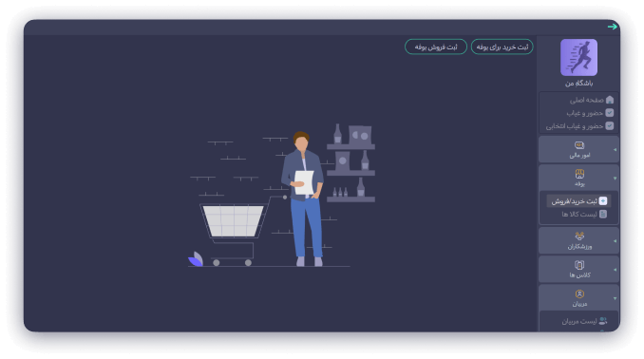The width and height of the screenshot is (644, 359).
Task: Open the running-man club logo
Action: [x=578, y=58]
